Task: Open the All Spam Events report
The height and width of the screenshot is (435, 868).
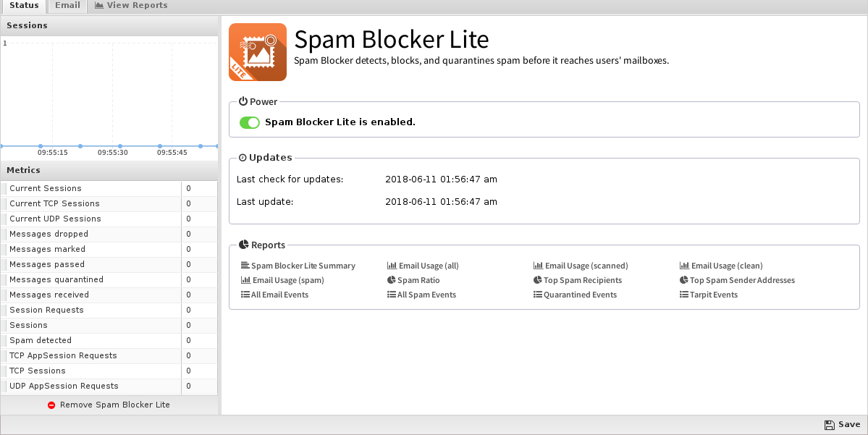Action: pyautogui.click(x=421, y=295)
